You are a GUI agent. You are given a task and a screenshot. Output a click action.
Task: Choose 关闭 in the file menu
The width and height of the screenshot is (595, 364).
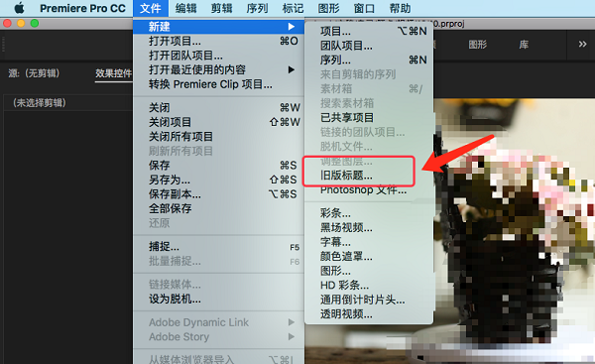pyautogui.click(x=218, y=108)
